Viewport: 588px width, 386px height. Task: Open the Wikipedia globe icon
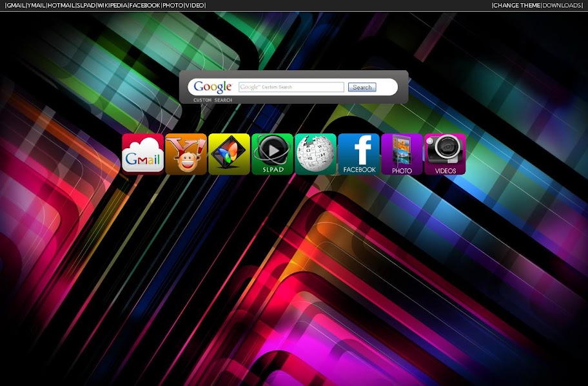click(x=315, y=154)
